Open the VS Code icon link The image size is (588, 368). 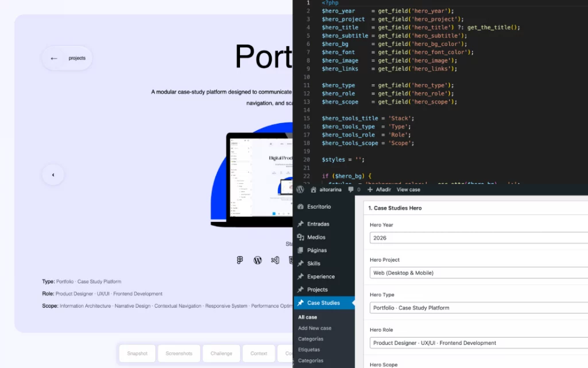tap(275, 260)
